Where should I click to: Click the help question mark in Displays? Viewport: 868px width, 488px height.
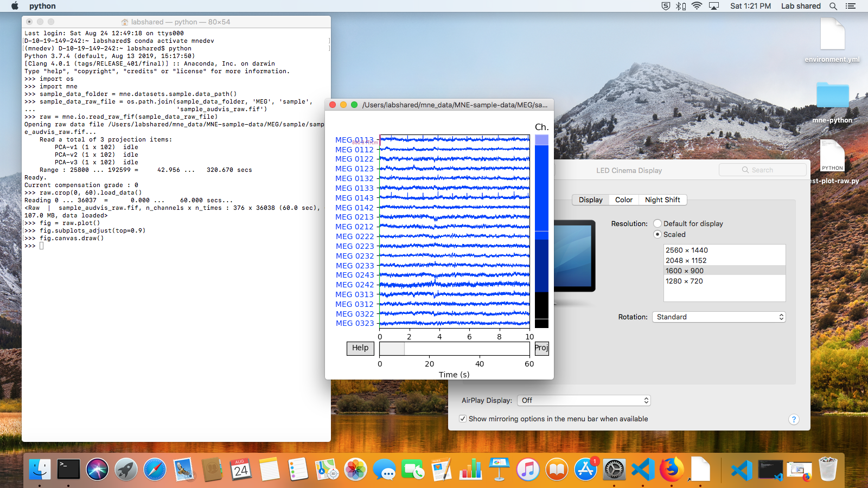click(794, 419)
